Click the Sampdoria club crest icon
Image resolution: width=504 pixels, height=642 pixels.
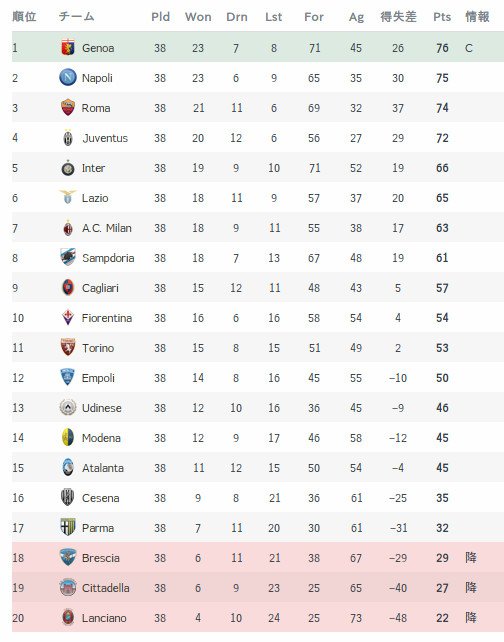click(x=68, y=257)
